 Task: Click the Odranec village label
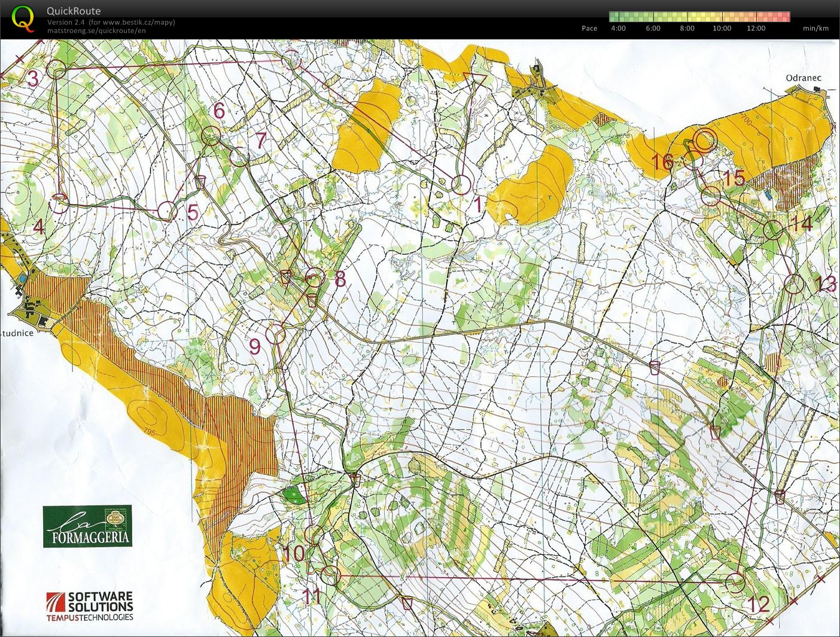804,78
